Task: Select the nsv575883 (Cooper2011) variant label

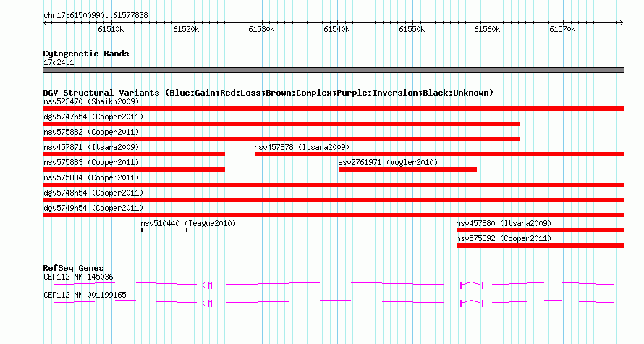Action: coord(91,162)
